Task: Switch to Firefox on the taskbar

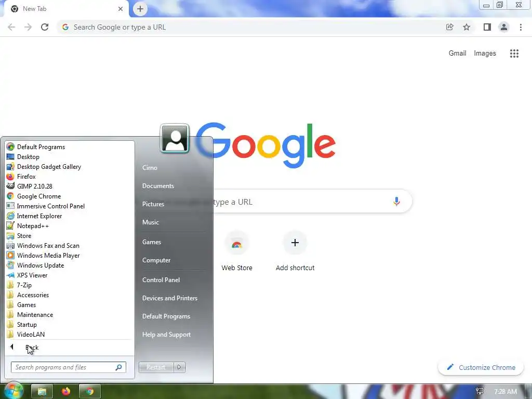Action: coord(66,392)
